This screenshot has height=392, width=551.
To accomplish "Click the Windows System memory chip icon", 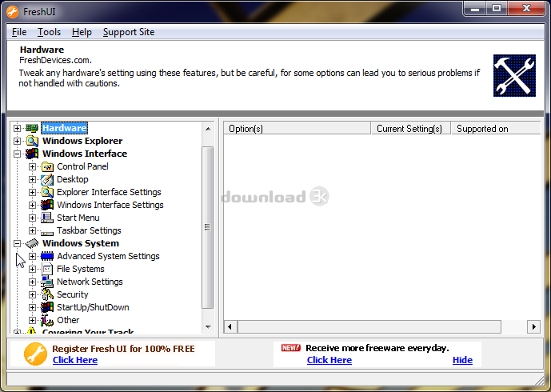I will pyautogui.click(x=32, y=243).
